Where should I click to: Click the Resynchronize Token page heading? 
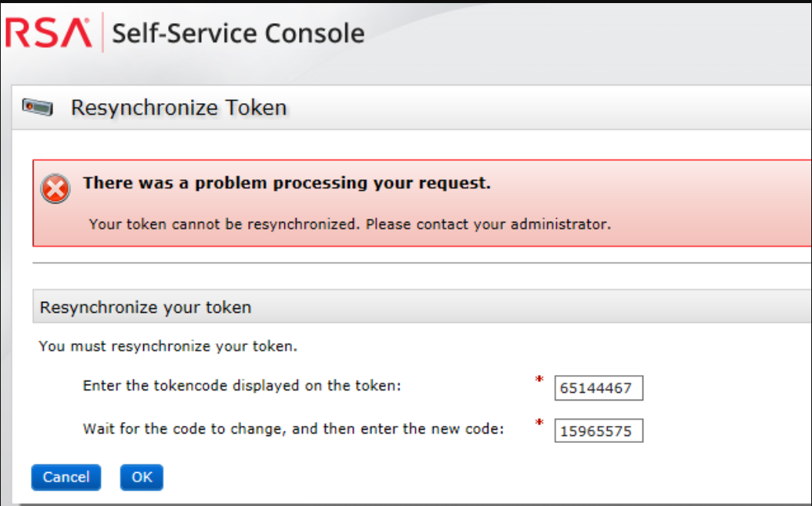179,108
